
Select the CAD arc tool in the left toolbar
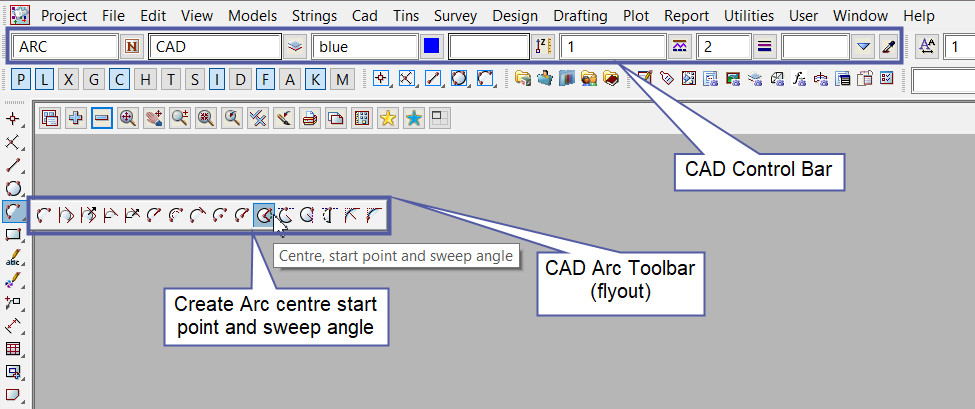coord(13,212)
